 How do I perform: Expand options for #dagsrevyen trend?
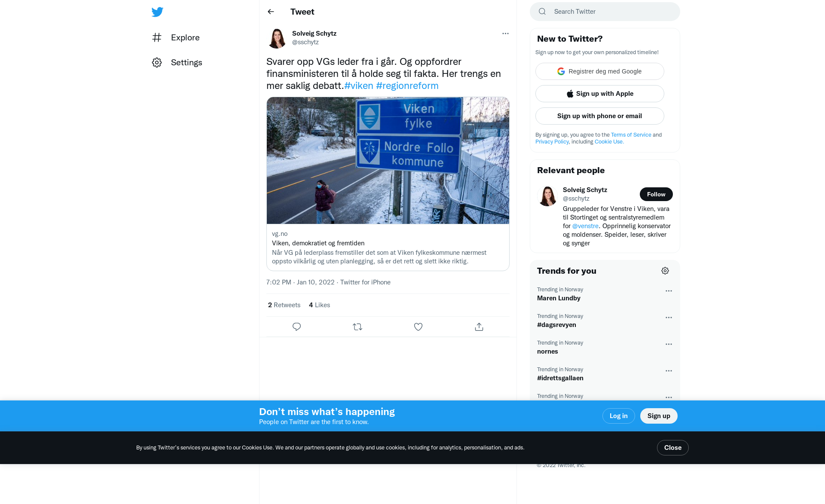[669, 318]
